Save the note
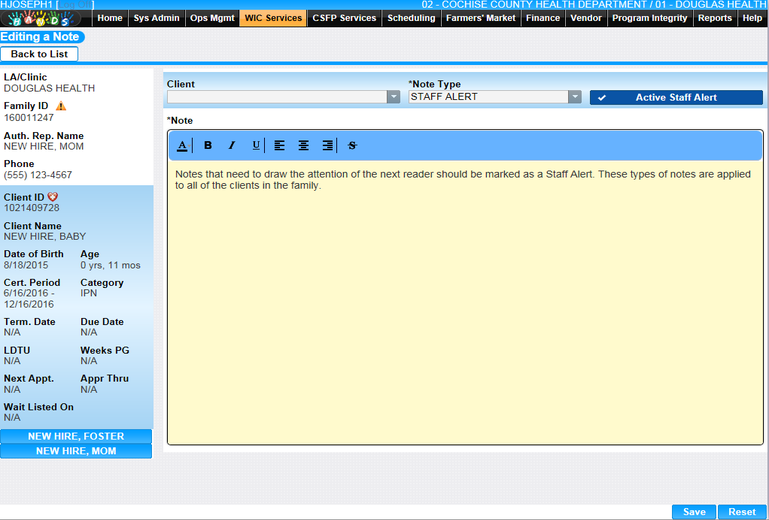This screenshot has width=769, height=520. [x=694, y=512]
